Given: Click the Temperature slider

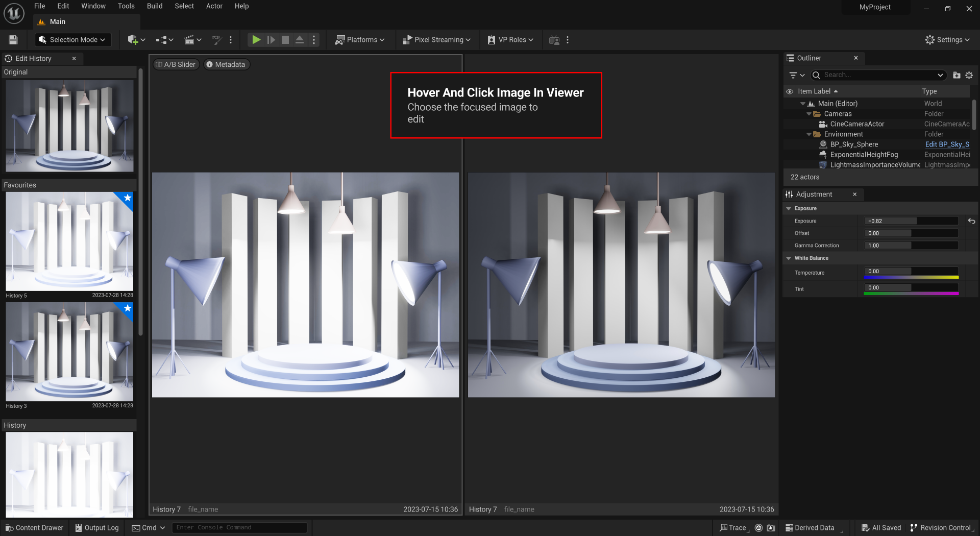Looking at the screenshot, I should [x=911, y=273].
